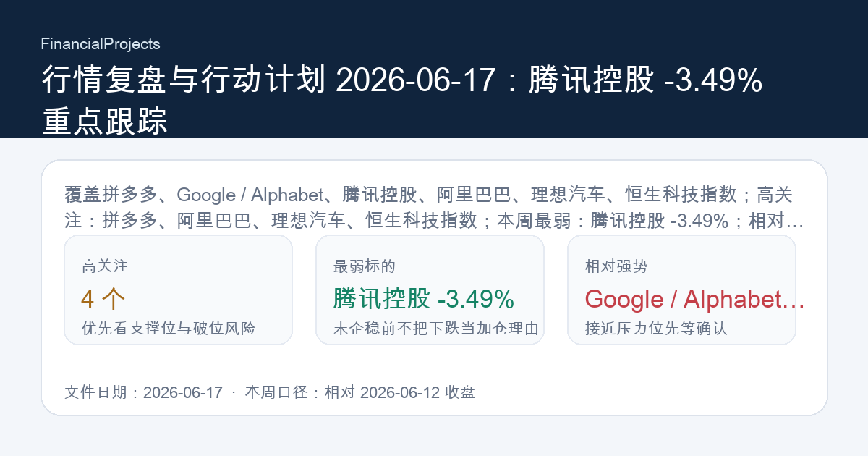The image size is (868, 456).
Task: Click the 相对强势 card label
Action: click(616, 266)
